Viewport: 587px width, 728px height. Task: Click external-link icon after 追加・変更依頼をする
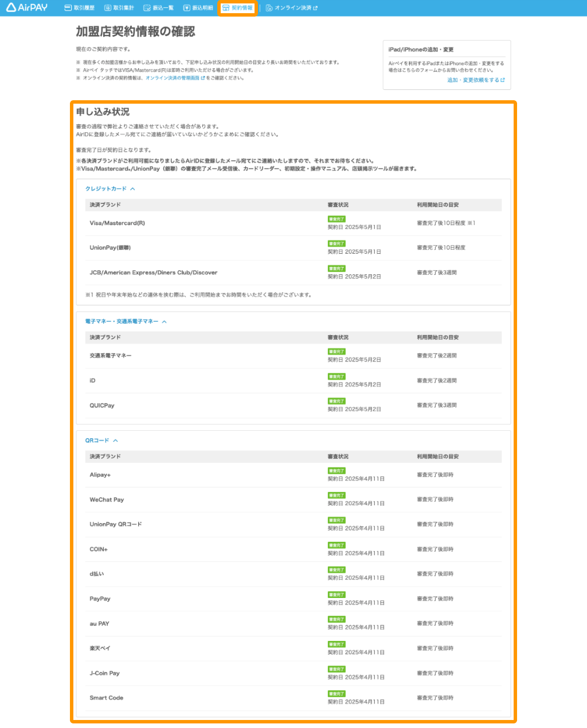click(503, 80)
